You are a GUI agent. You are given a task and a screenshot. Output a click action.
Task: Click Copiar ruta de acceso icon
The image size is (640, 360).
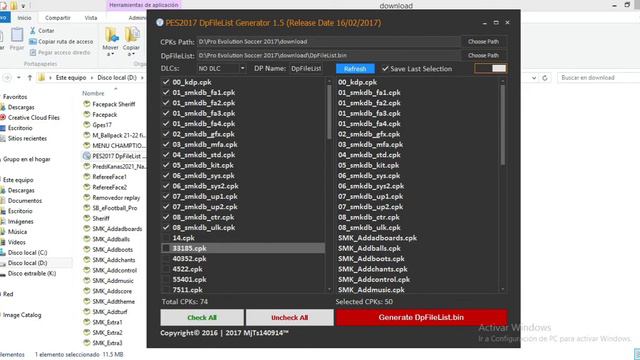coord(33,42)
